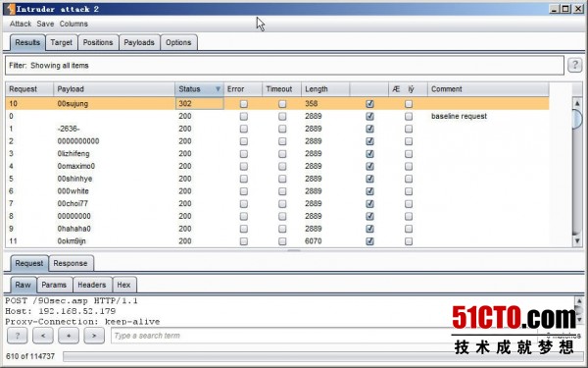Select the 0okm9ijn payload row
The image size is (588, 368).
pos(277,241)
